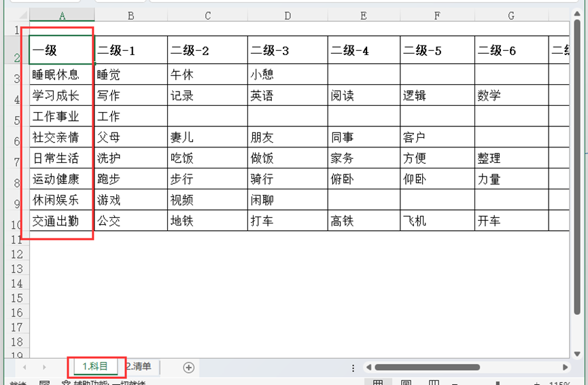
Task: Select cell 地铁
Action: (x=207, y=221)
